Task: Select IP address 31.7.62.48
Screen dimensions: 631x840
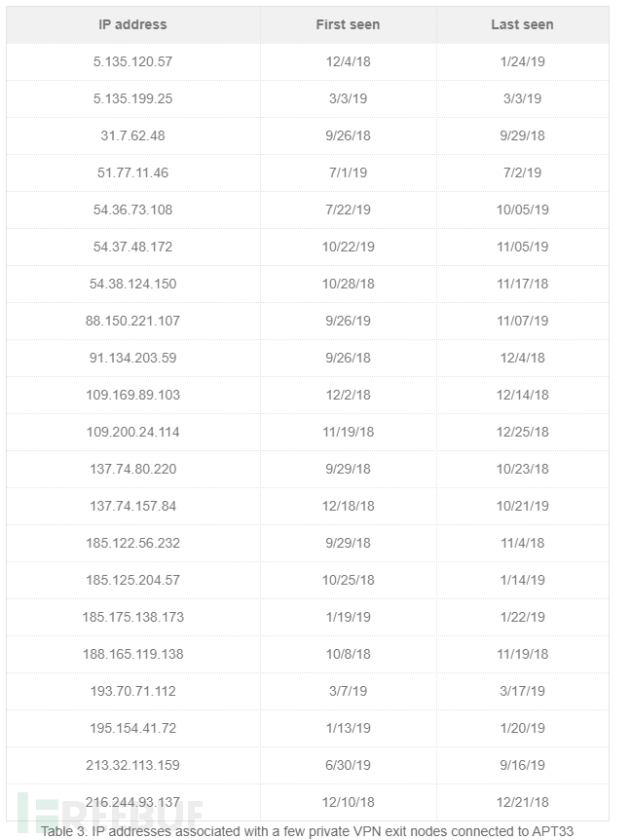Action: 132,135
